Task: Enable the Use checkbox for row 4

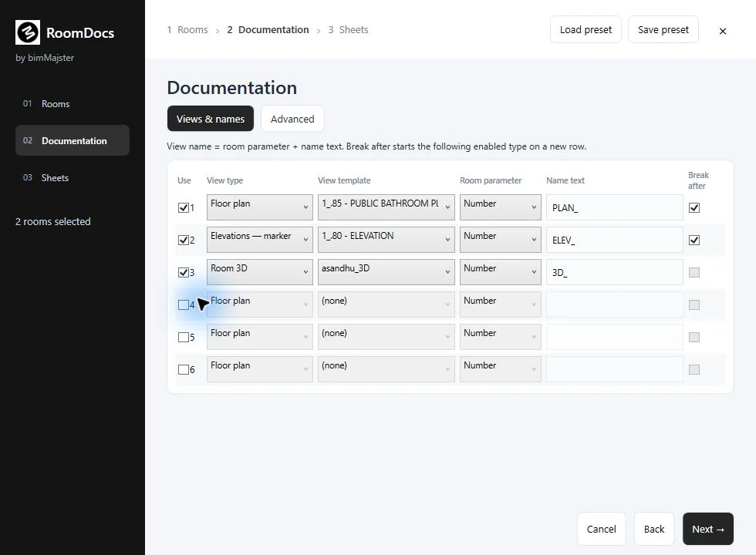Action: coord(184,304)
